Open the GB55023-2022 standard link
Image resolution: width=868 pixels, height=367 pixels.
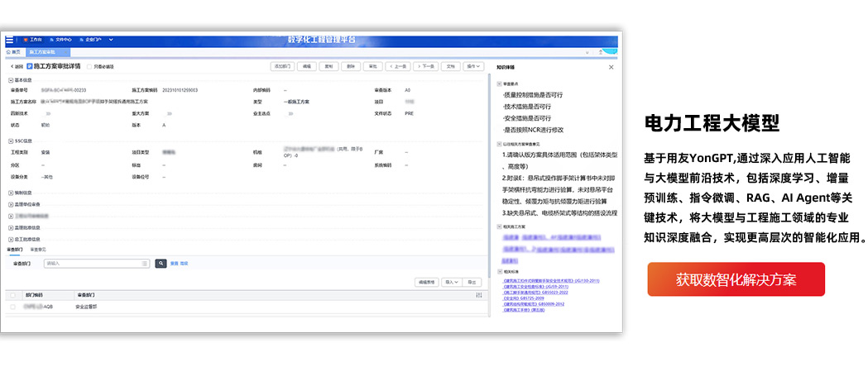point(536,293)
